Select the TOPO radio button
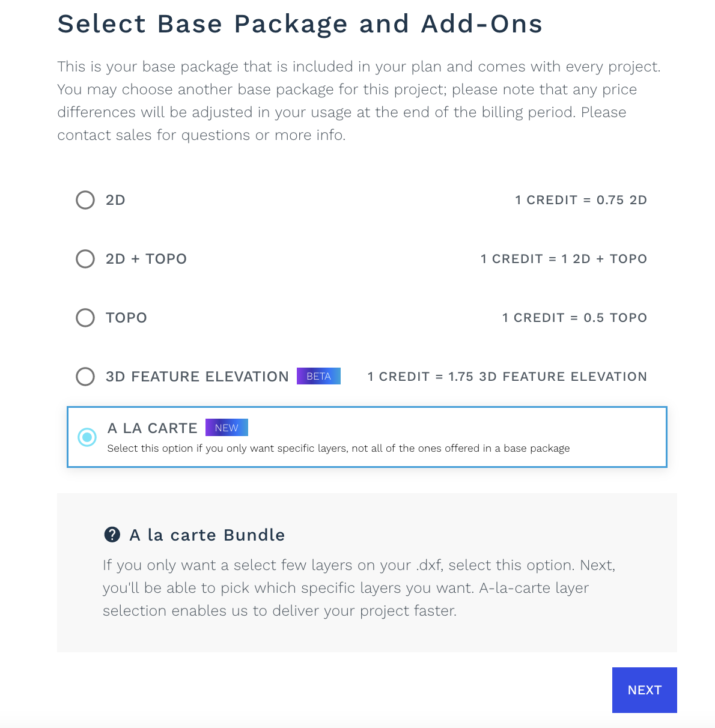Image resolution: width=715 pixels, height=728 pixels. (x=85, y=318)
